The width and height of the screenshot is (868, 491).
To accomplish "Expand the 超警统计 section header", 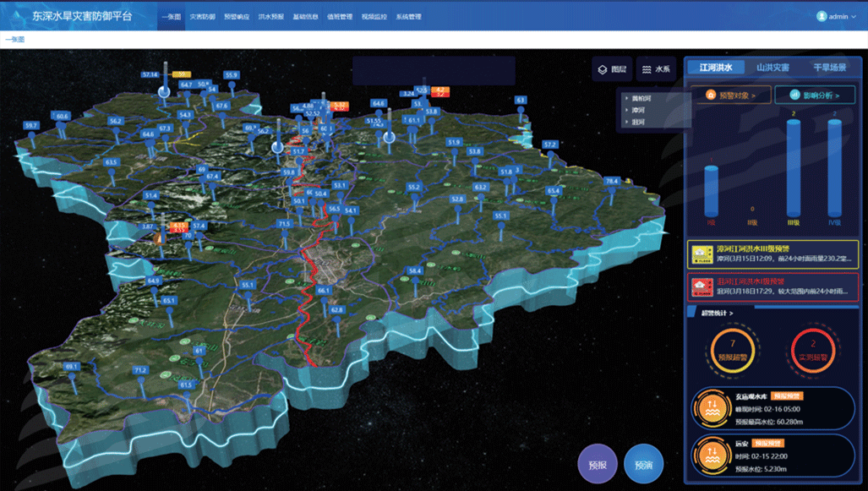I will click(717, 314).
